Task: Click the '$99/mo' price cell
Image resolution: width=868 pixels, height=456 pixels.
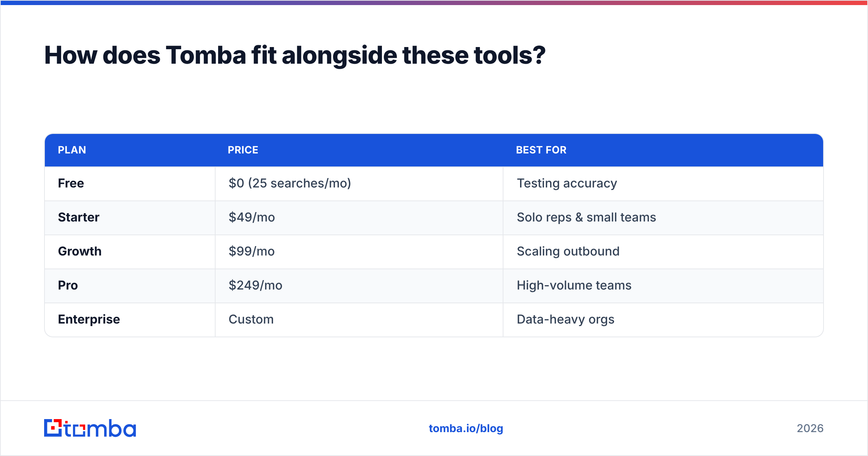Action: 359,252
